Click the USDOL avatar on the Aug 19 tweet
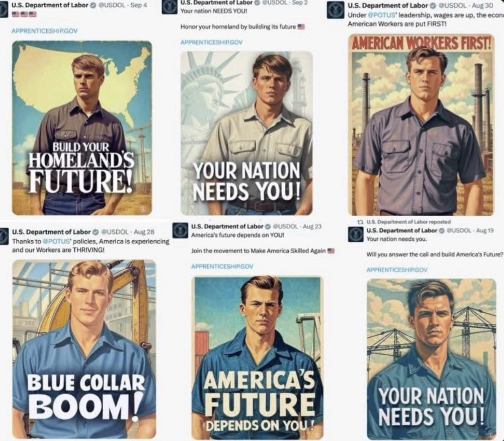 pyautogui.click(x=355, y=234)
